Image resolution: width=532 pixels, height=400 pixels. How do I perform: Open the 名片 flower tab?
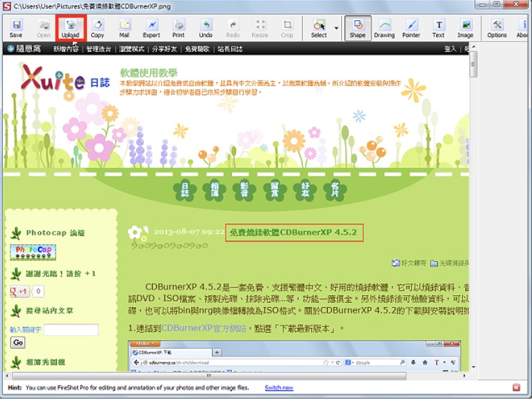tap(335, 190)
